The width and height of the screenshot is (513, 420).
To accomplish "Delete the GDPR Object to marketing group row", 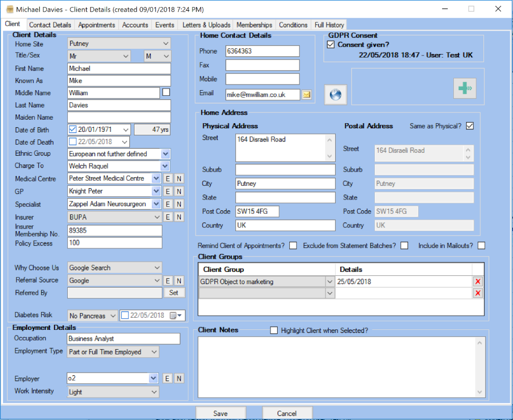I will (x=477, y=282).
